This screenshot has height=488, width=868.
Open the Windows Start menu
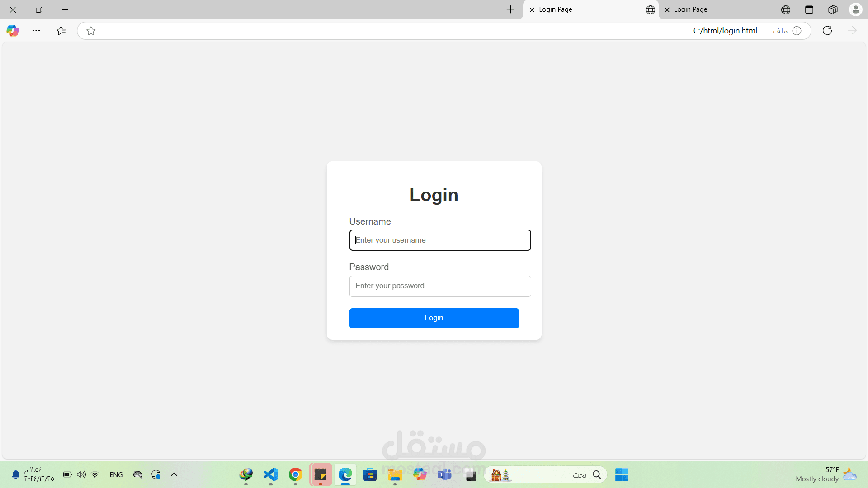(622, 475)
